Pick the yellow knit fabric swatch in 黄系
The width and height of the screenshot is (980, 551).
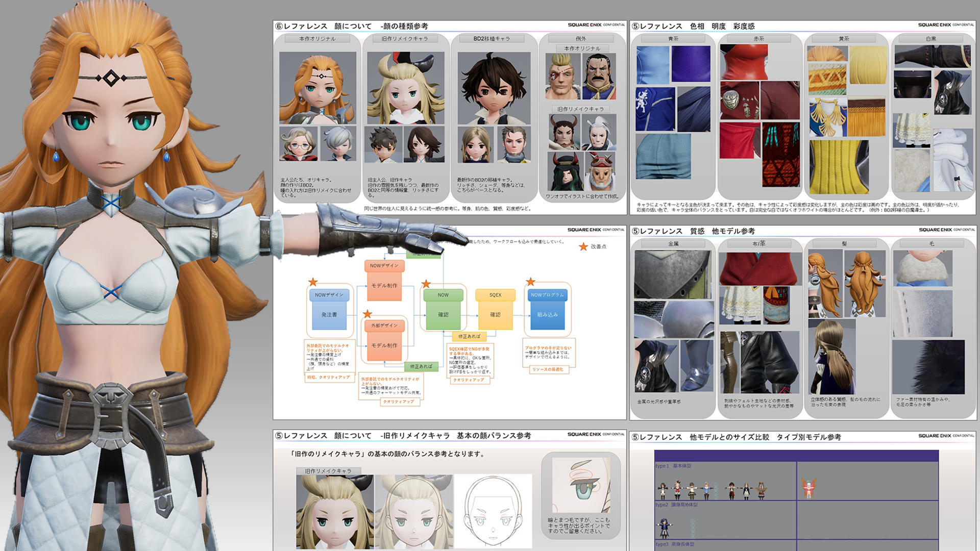click(839, 167)
